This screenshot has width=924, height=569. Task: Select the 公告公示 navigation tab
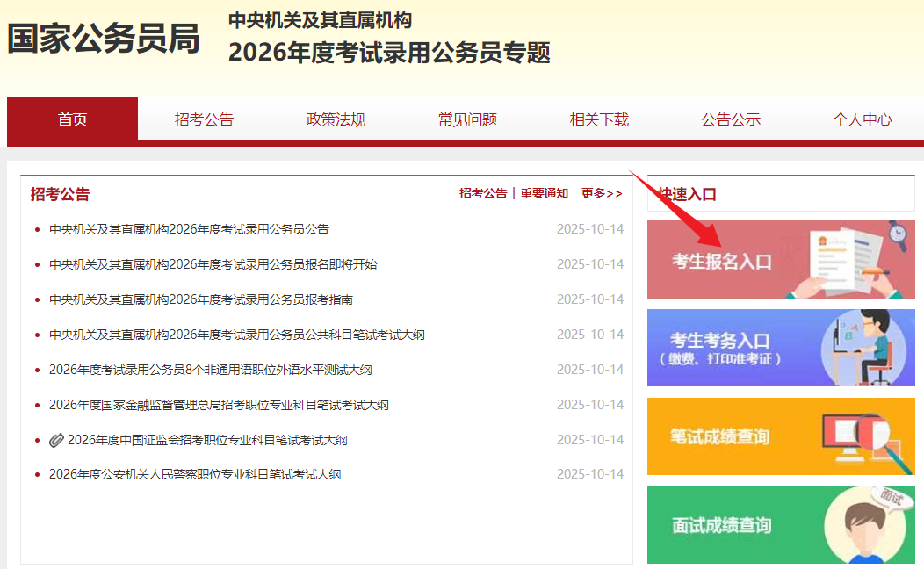click(731, 119)
